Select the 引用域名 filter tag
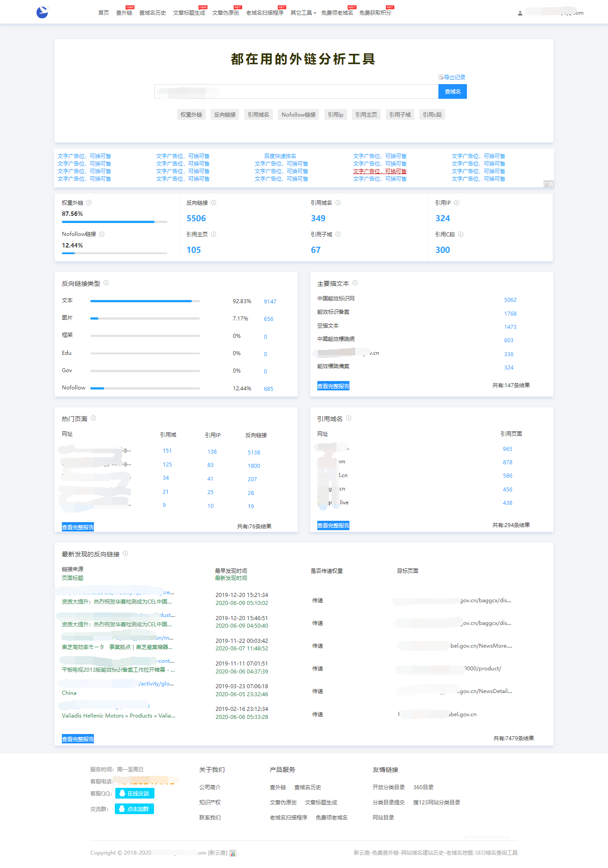The image size is (608, 868). point(258,115)
